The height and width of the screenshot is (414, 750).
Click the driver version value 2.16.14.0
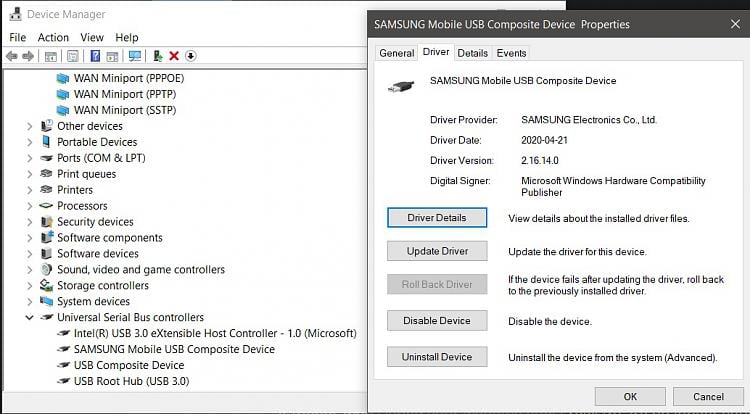(540, 161)
